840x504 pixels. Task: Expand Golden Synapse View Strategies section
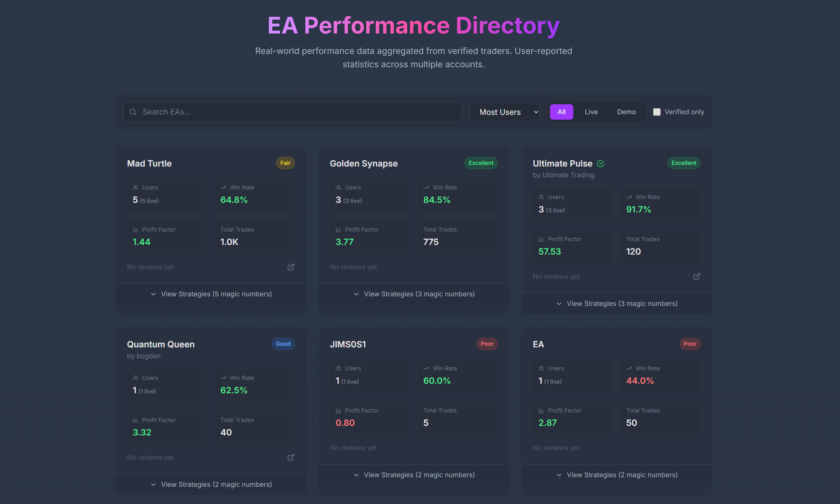coord(414,294)
